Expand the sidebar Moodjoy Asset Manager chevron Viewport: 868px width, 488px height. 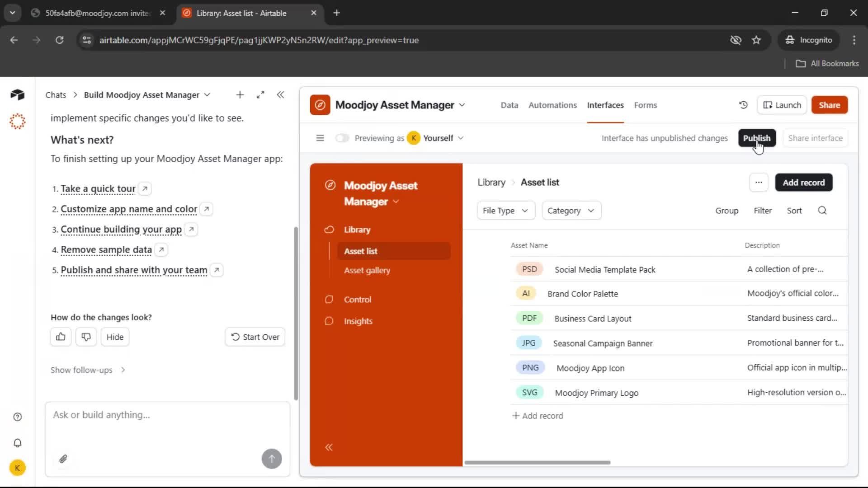point(396,202)
